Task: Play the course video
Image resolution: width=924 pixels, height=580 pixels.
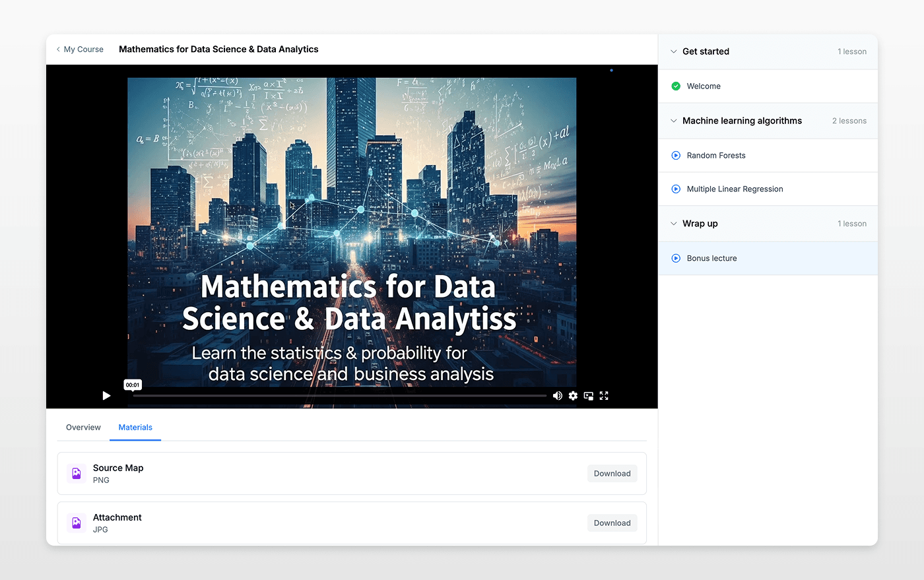Action: coord(106,396)
